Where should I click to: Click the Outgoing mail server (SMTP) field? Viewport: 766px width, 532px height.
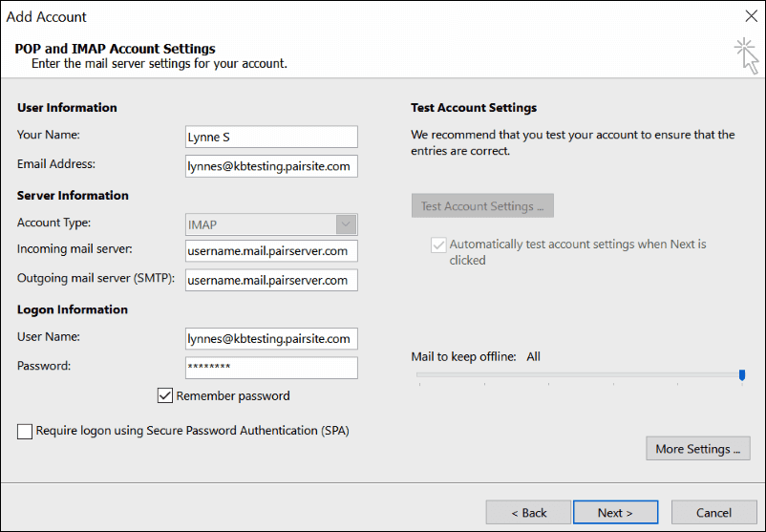[x=271, y=280]
